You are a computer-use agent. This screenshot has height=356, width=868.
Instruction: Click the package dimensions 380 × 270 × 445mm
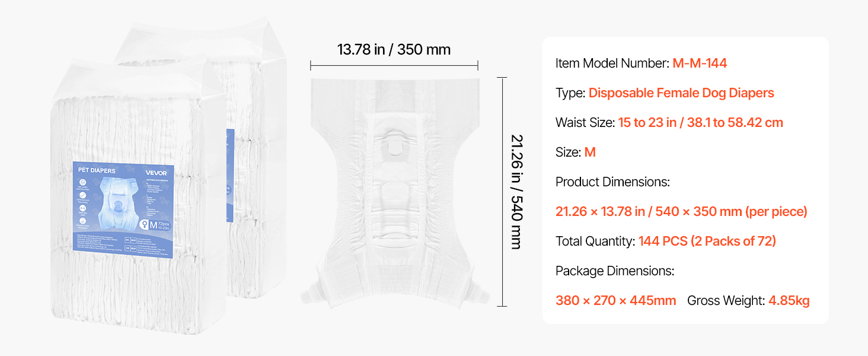615,300
